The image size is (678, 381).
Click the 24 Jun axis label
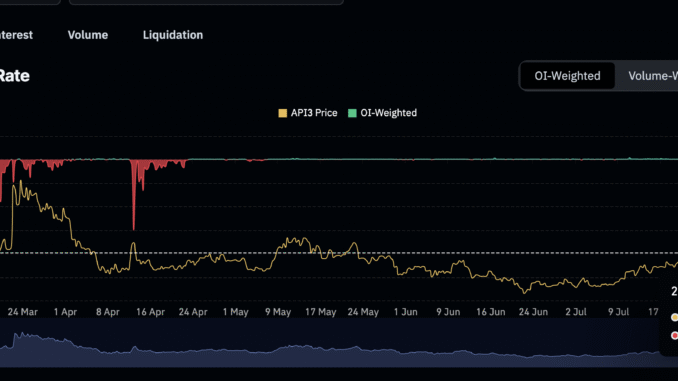click(x=533, y=312)
